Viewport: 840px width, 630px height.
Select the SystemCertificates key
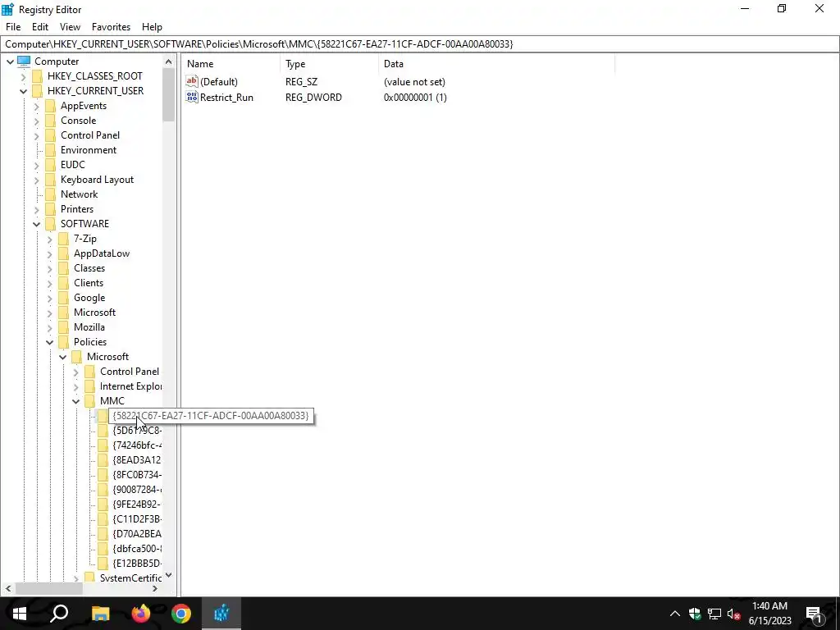click(130, 578)
